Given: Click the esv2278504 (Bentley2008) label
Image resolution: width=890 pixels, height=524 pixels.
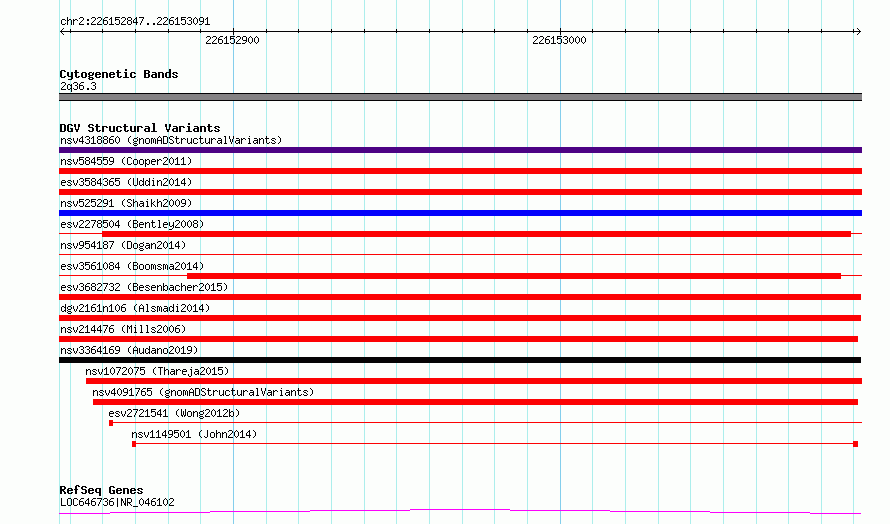Looking at the screenshot, I should [x=132, y=224].
